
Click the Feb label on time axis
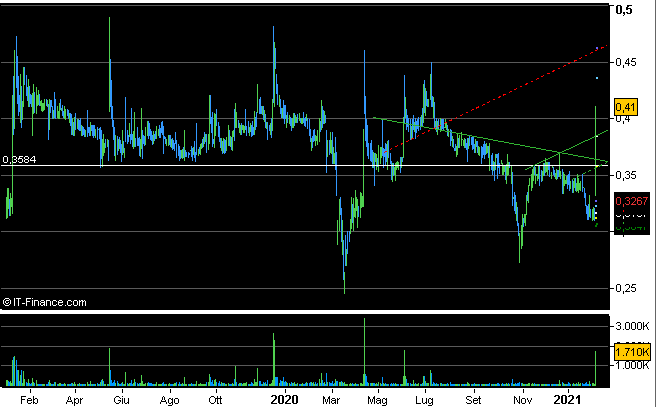(x=30, y=399)
